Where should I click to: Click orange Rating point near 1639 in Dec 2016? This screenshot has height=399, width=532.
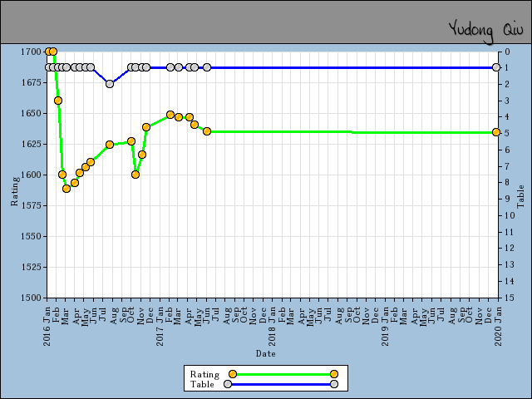coord(146,127)
